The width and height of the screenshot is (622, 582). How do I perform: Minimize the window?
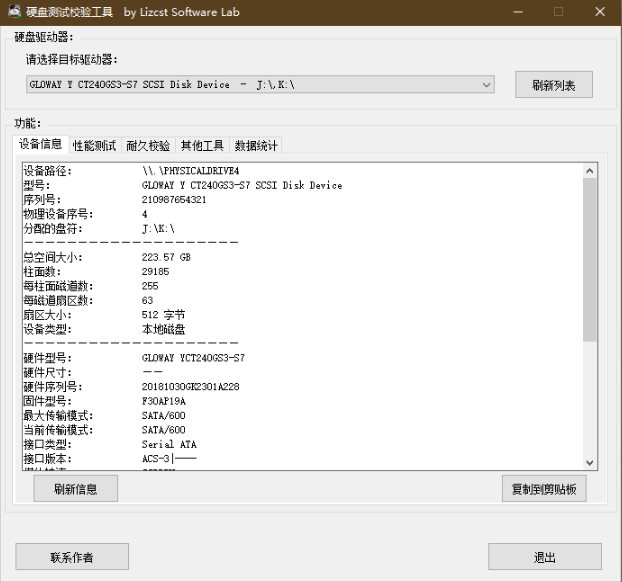[518, 12]
